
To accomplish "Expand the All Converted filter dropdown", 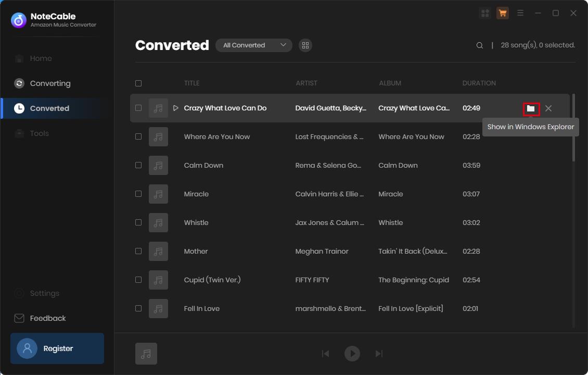I will coord(254,45).
